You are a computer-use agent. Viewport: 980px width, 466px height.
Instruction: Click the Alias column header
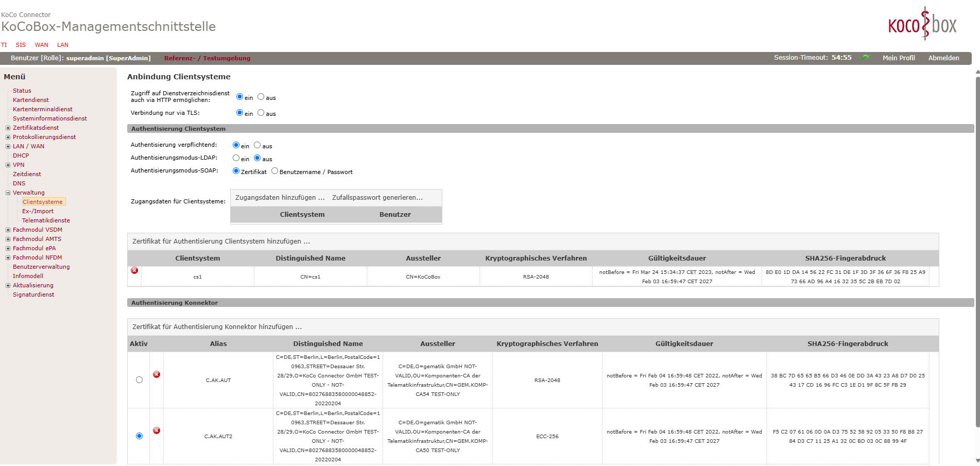click(218, 344)
